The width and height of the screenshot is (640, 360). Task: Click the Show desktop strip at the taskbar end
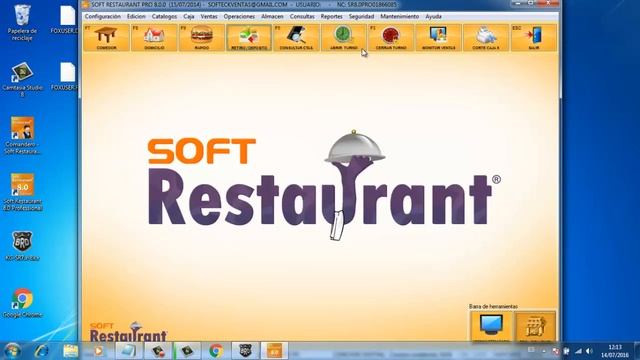click(x=637, y=351)
